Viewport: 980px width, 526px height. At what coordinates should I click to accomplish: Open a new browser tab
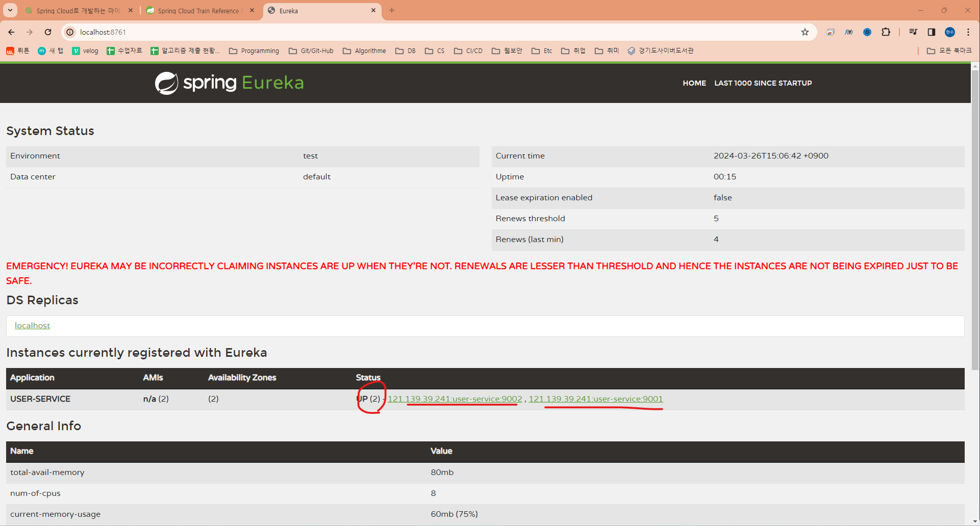392,10
